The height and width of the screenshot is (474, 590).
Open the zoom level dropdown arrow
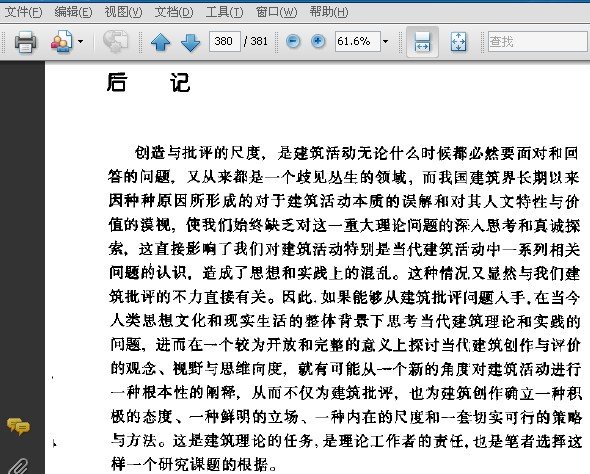pos(385,41)
